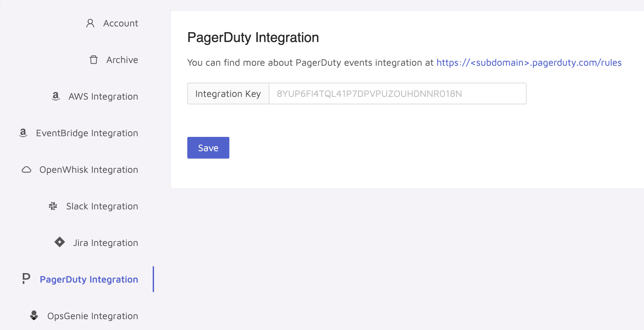Open the pagerduty.com/rules link
This screenshot has height=330, width=644.
click(x=529, y=63)
